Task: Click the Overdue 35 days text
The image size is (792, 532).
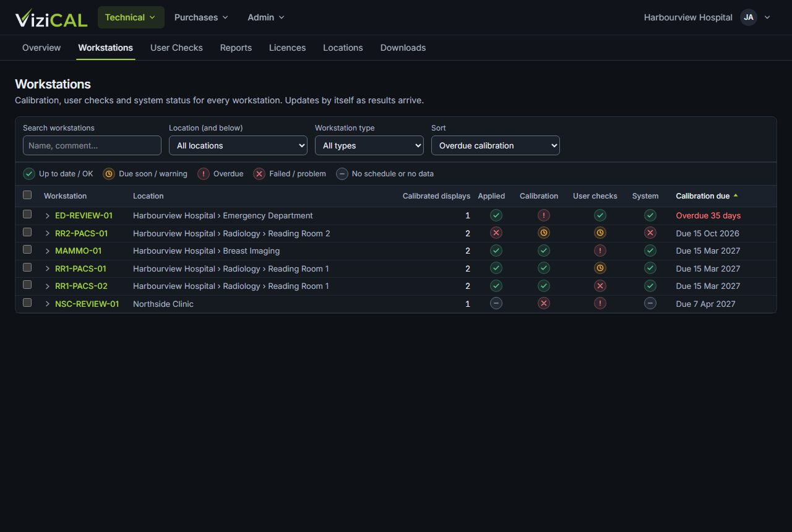Action: point(708,215)
